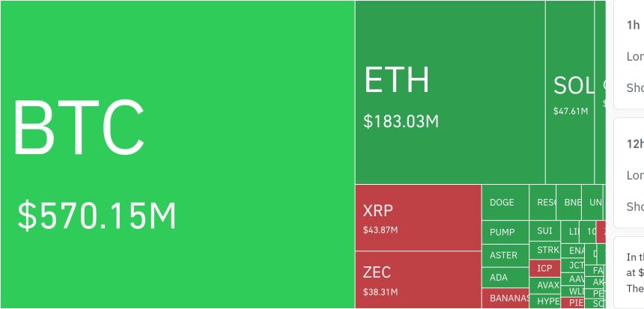Click the red XRP $43.87M tile

417,217
